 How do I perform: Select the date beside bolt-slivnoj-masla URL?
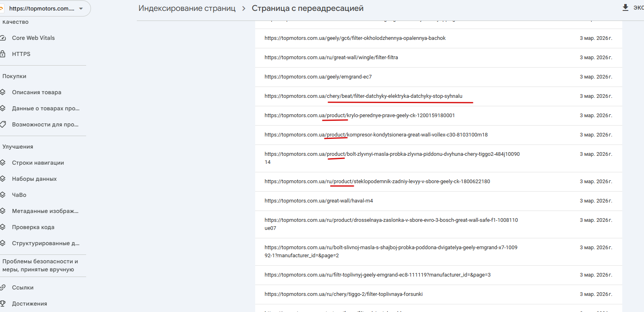click(596, 248)
